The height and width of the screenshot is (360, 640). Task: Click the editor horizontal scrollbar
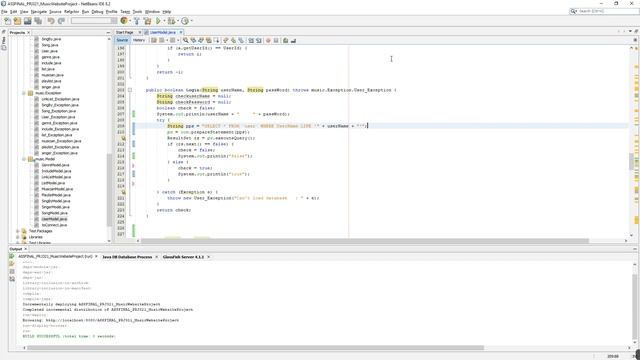point(365,241)
